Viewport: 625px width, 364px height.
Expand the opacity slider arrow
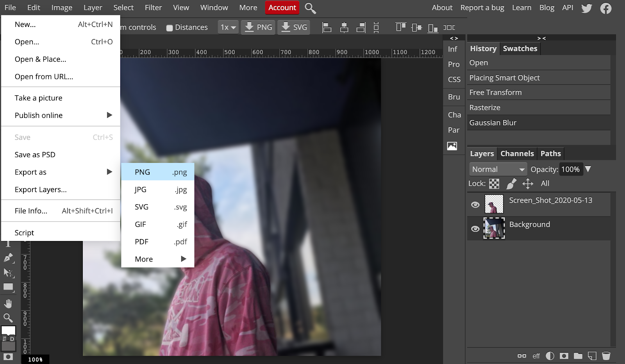point(588,169)
